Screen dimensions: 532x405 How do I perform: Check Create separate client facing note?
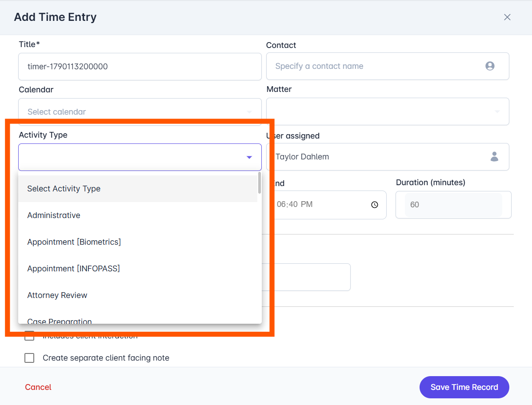(x=29, y=358)
